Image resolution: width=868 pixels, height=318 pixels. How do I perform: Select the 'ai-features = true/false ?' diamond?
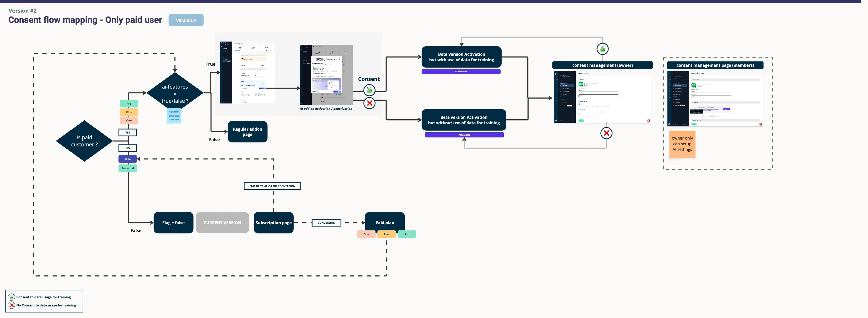coord(175,93)
